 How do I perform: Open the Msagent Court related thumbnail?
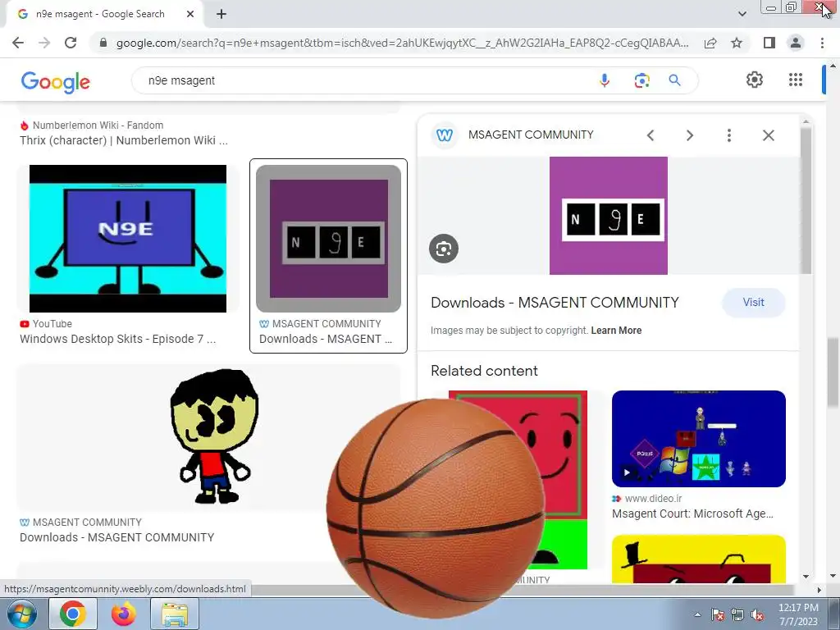699,439
